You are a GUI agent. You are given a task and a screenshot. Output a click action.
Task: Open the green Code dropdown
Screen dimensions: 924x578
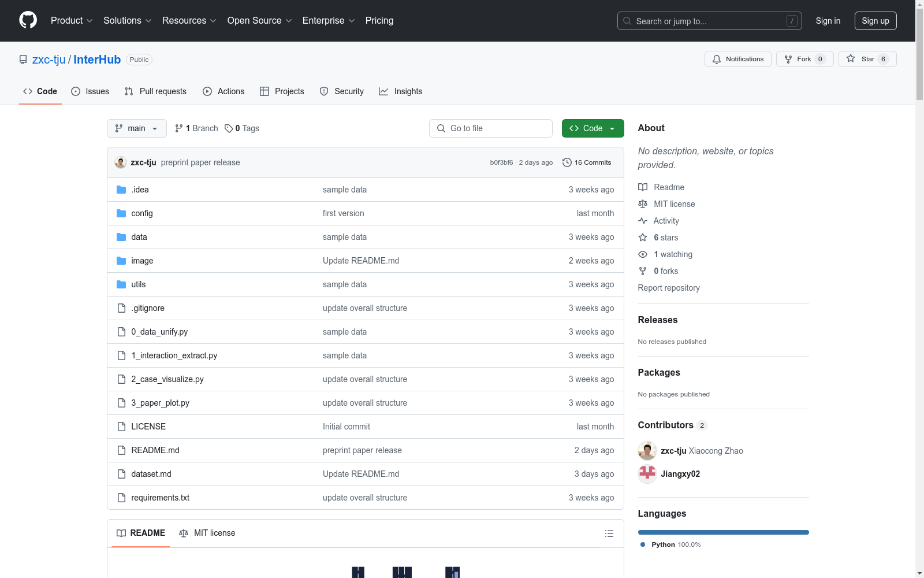[x=593, y=128]
